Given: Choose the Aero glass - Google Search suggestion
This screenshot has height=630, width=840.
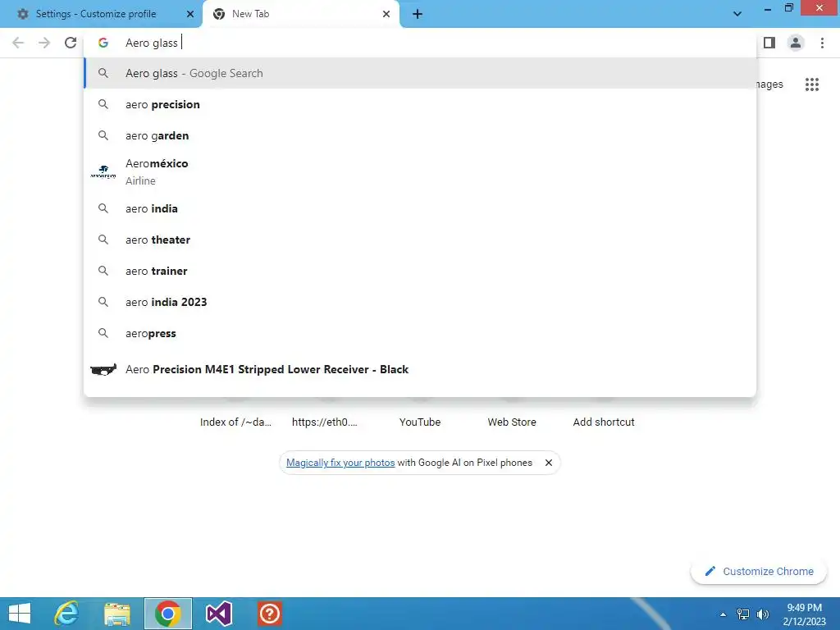Looking at the screenshot, I should point(420,73).
